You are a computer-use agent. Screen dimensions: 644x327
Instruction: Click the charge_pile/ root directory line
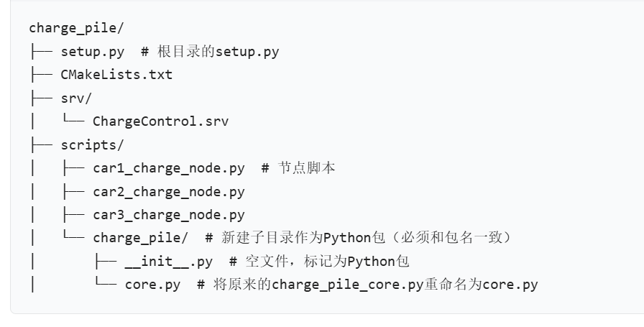[76, 28]
